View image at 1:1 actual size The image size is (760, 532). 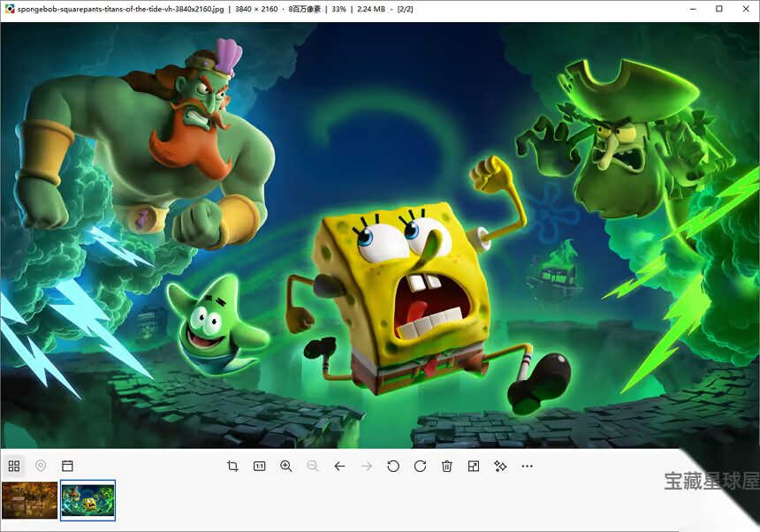coord(259,466)
